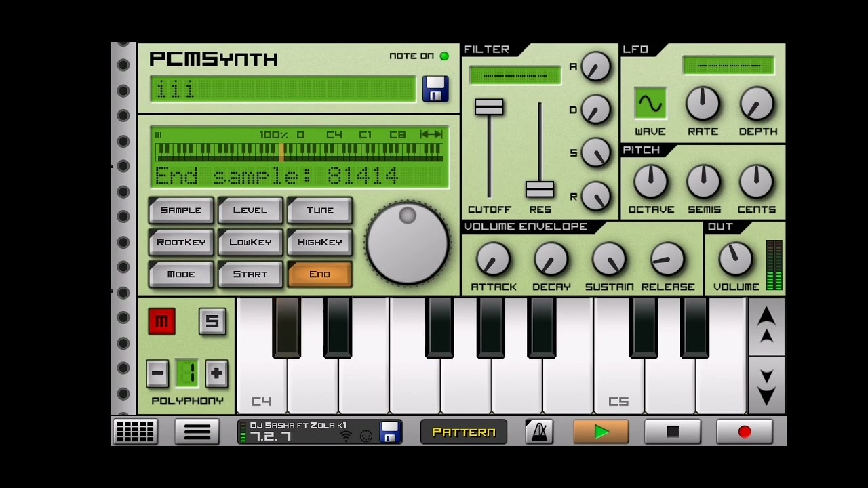Screen dimensions: 868x488
Task: Save the song with bottom bar floppy icon
Action: (390, 432)
